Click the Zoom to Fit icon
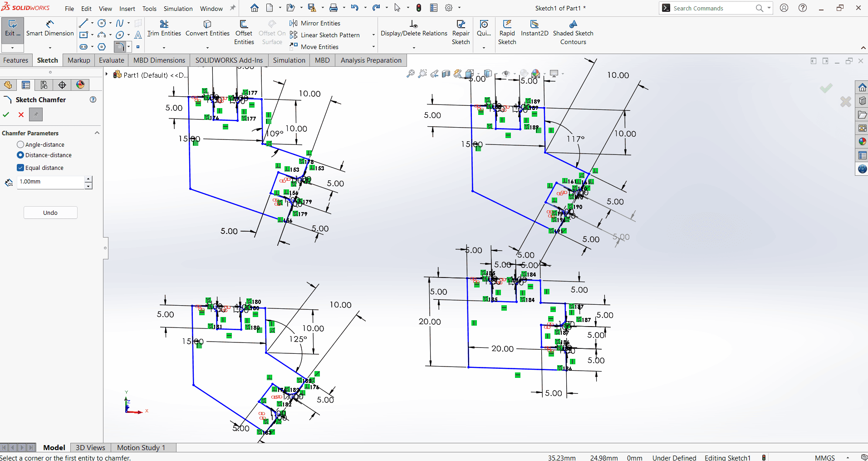 [411, 74]
